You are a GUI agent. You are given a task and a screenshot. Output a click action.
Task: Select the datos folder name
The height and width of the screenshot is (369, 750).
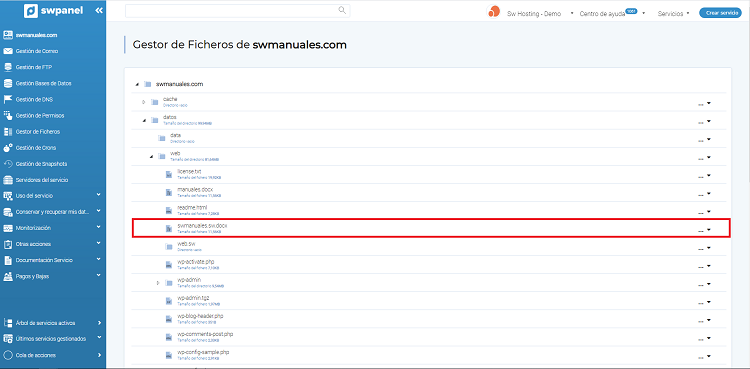(170, 117)
